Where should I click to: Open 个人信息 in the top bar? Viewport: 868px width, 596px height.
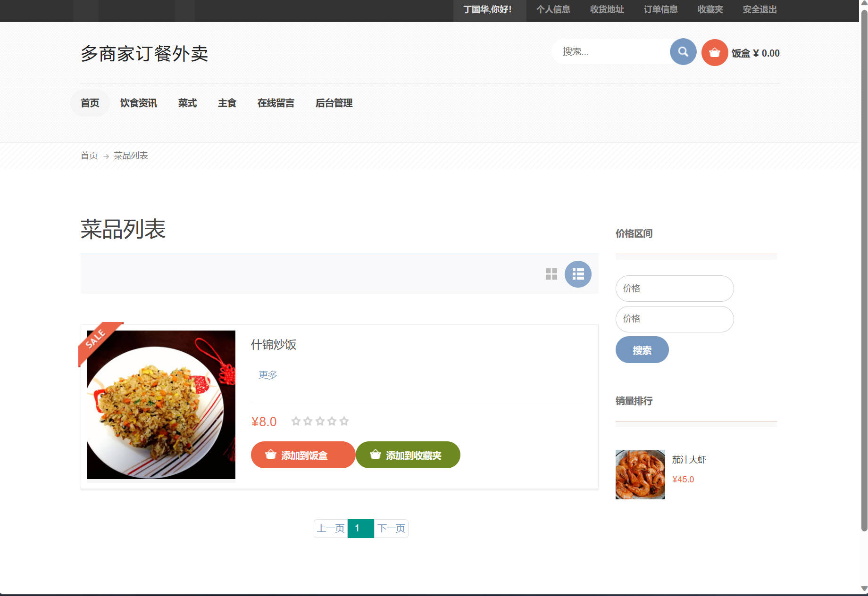(x=553, y=10)
